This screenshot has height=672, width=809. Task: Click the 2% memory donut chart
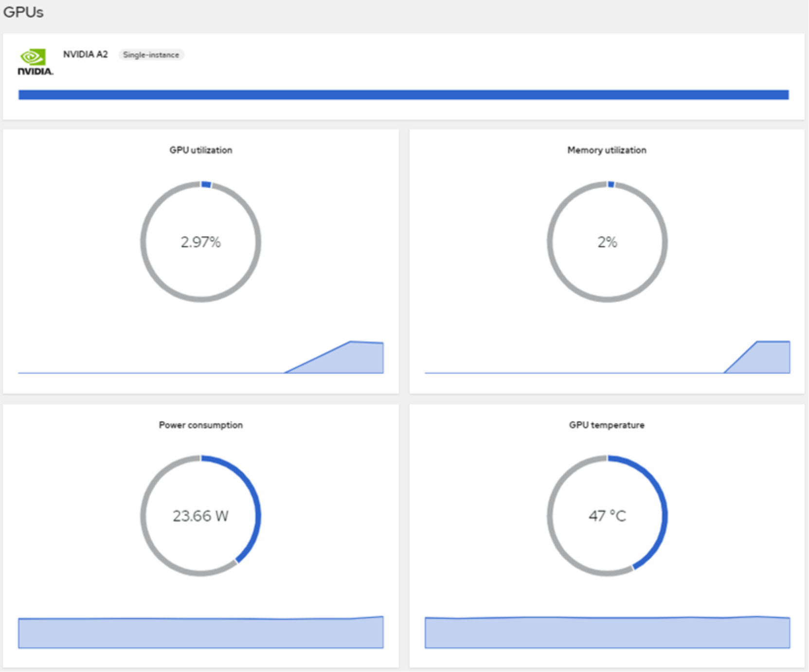(607, 242)
